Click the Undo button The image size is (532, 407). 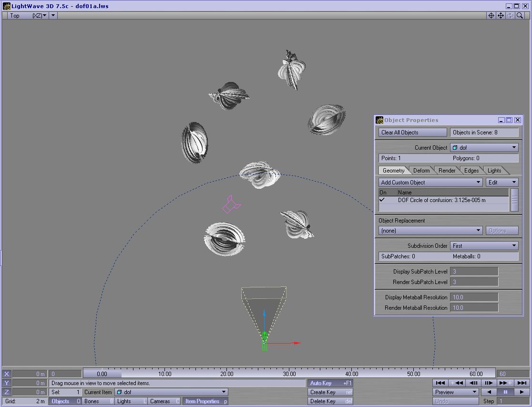456,401
